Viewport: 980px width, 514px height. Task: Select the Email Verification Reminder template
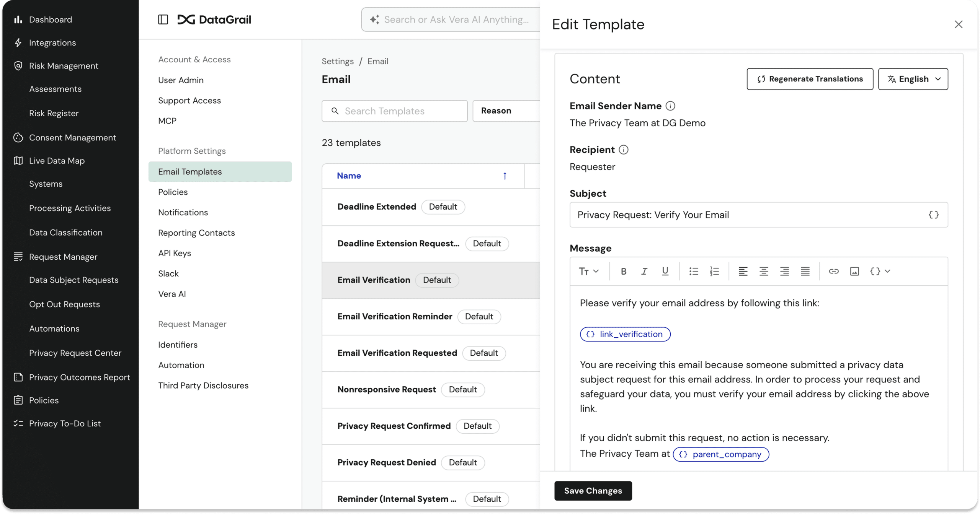(x=431, y=317)
